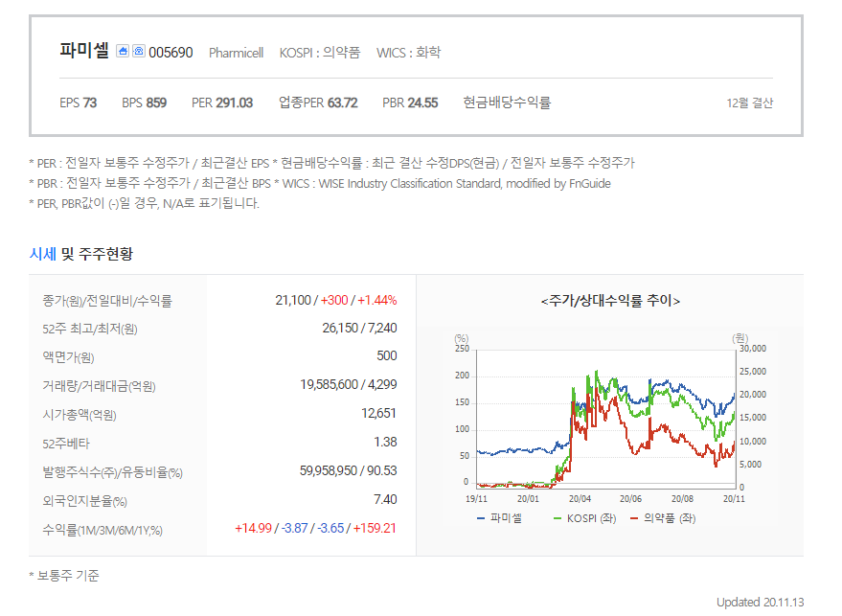Image resolution: width=842 pixels, height=616 pixels.
Task: Click PBR 24.55 value
Action: click(410, 103)
